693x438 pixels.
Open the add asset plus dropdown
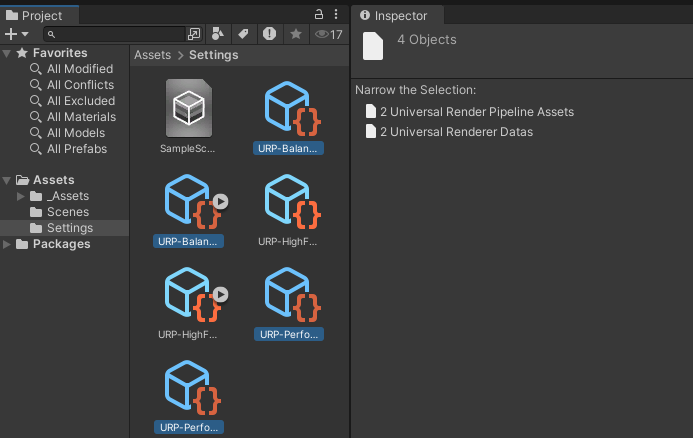pyautogui.click(x=16, y=34)
